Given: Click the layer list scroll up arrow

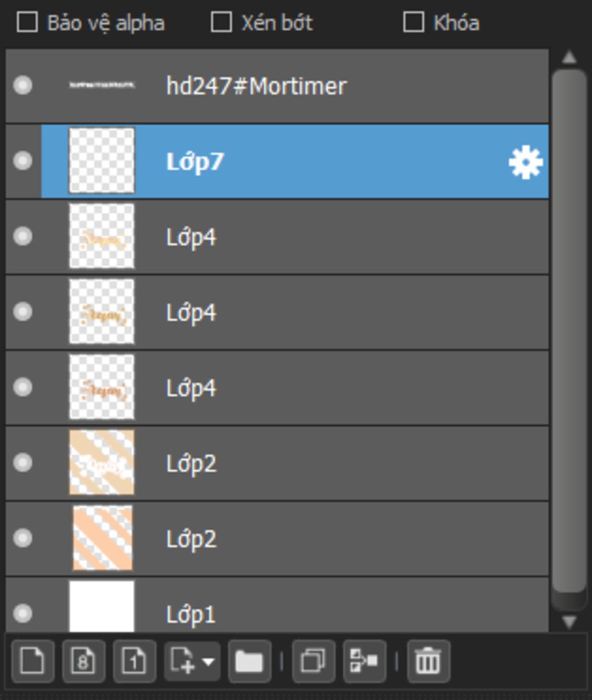Looking at the screenshot, I should tap(569, 57).
